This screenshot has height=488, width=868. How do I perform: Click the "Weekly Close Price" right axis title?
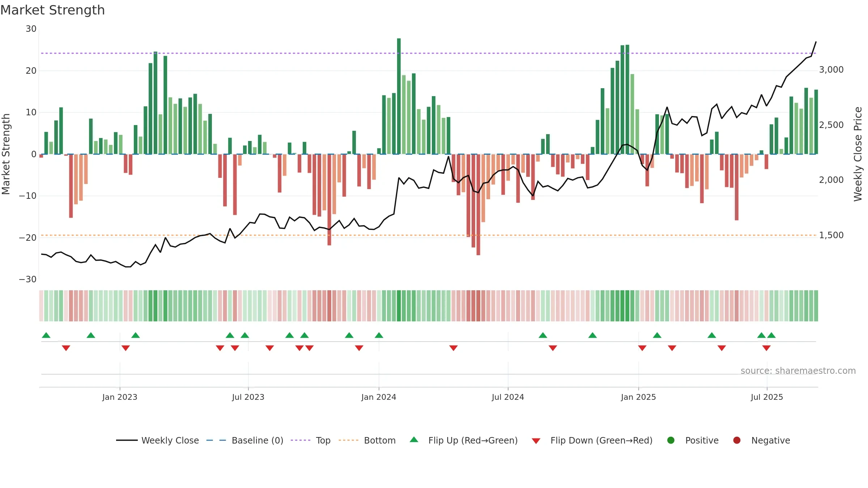tap(858, 154)
